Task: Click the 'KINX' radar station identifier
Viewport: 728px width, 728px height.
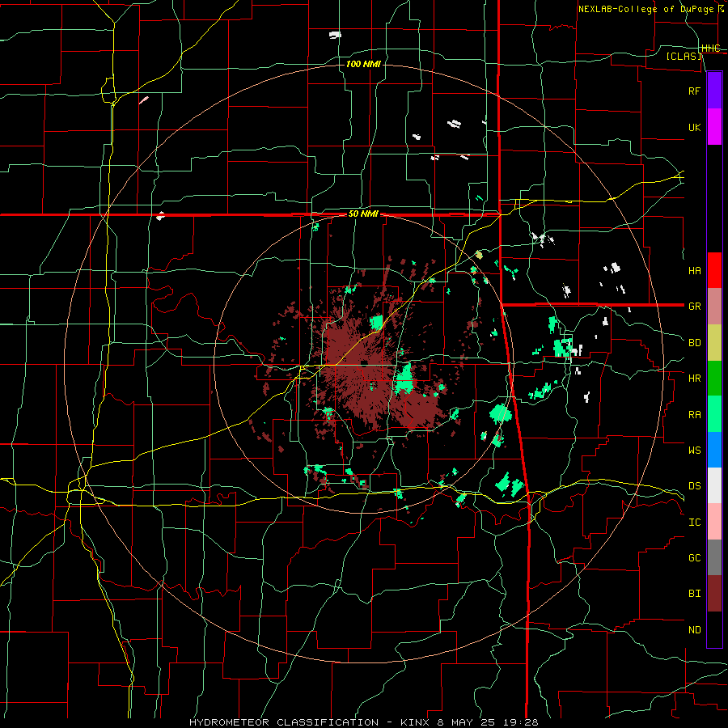Action: (415, 722)
